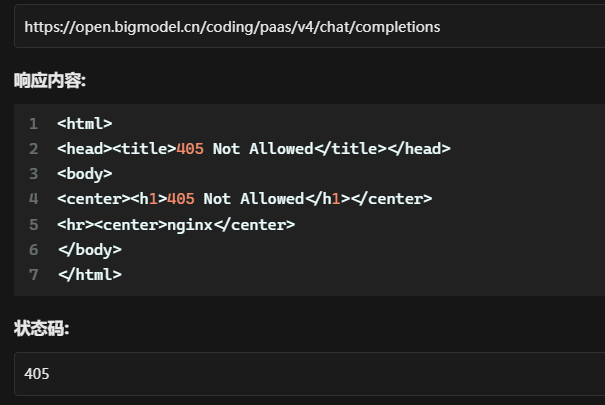
Task: Click code line 3 <body> tag
Action: coord(85,174)
